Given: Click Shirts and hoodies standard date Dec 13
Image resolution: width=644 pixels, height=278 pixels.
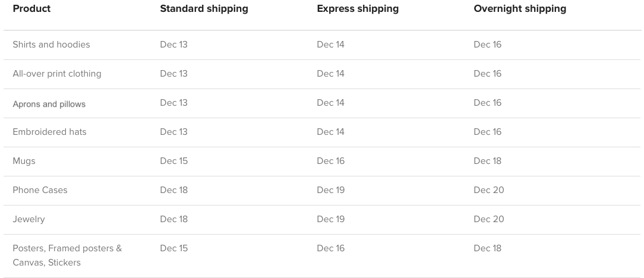Looking at the screenshot, I should click(x=173, y=45).
